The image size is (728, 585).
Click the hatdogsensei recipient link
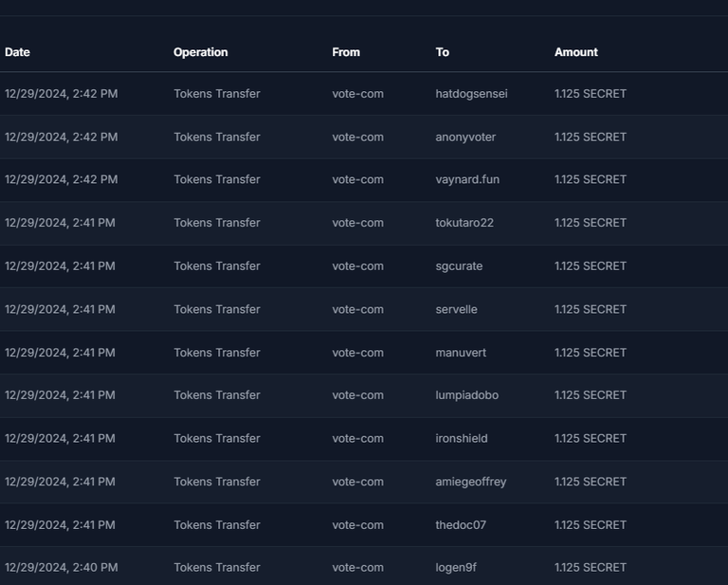471,94
